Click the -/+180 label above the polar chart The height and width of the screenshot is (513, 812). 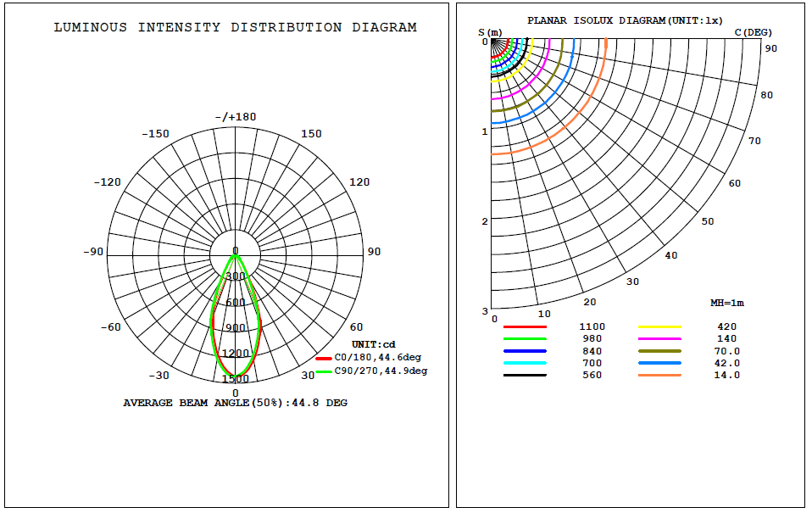(x=235, y=117)
